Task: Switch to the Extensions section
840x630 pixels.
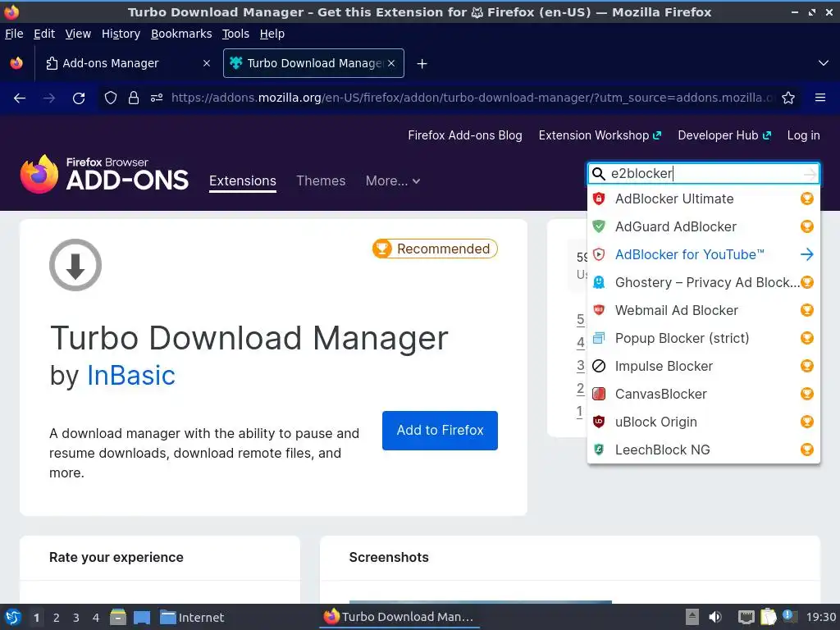Action: point(243,181)
